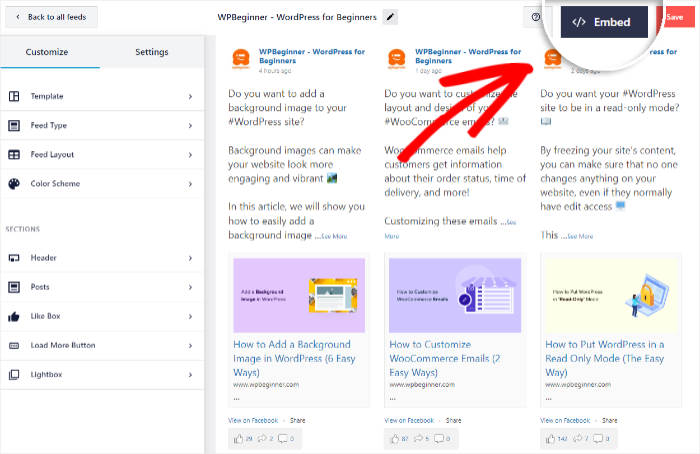Click the Like Box thumbs-up icon
Viewport: 700px width, 454px height.
click(14, 317)
